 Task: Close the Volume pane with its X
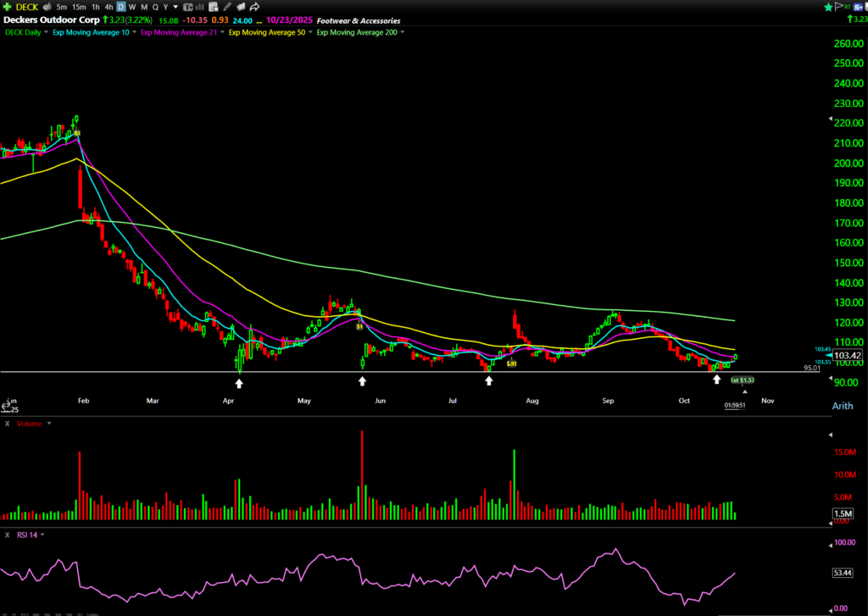[x=7, y=423]
